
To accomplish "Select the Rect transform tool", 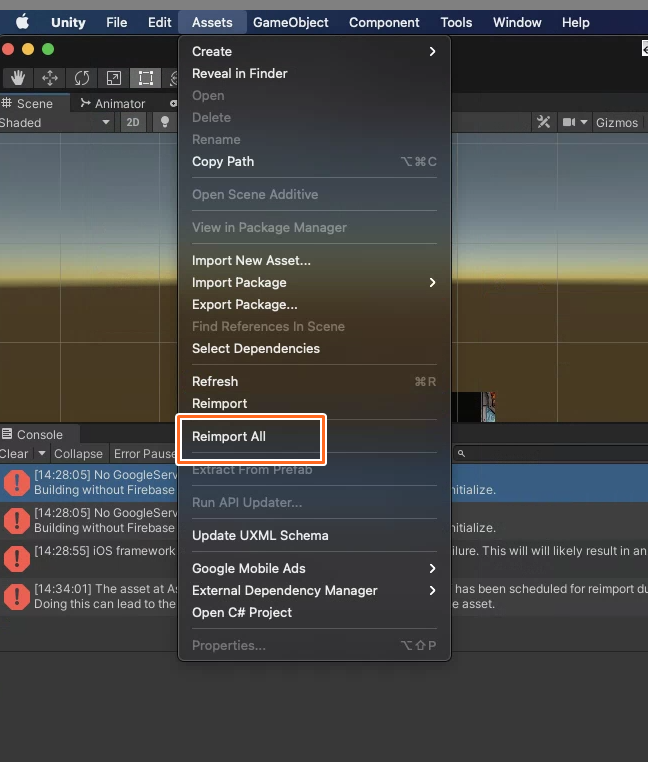I will point(145,78).
